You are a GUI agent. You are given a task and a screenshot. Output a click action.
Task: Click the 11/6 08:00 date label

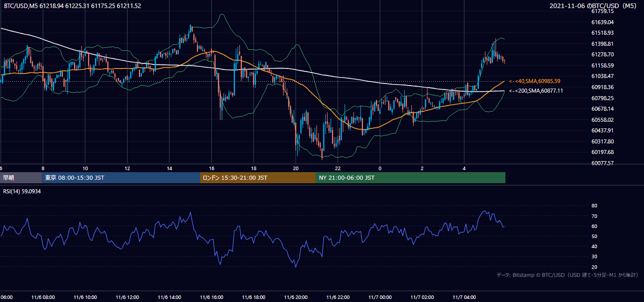point(43,297)
